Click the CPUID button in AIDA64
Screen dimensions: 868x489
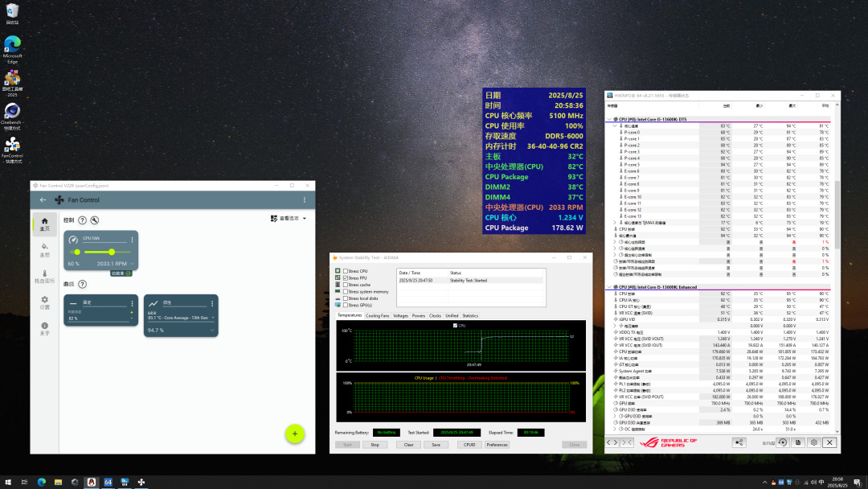469,445
